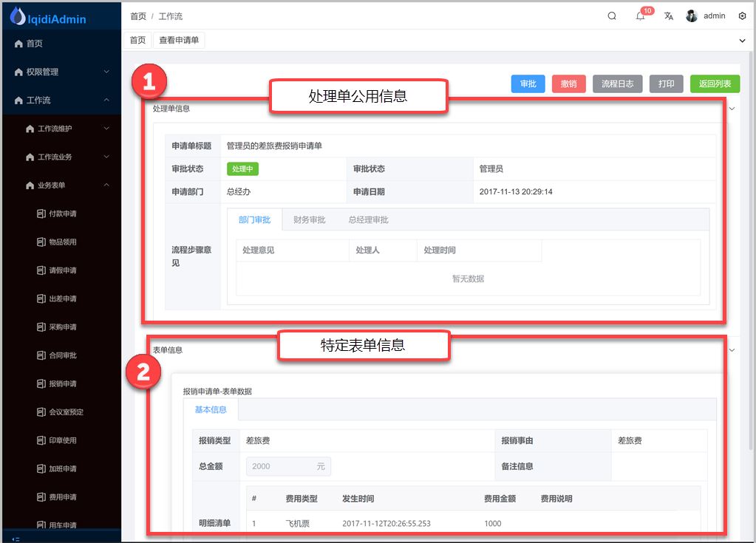Screen dimensions: 756x543
Task: Open the 付款申请 sidebar entry
Action: click(x=63, y=214)
